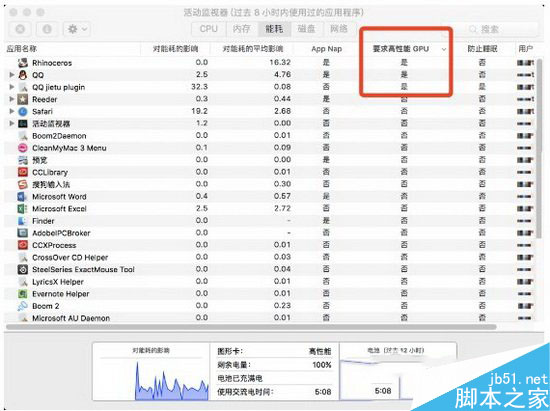The height and width of the screenshot is (411, 550).
Task: Click the 19.2 energy impact value
Action: [x=200, y=111]
